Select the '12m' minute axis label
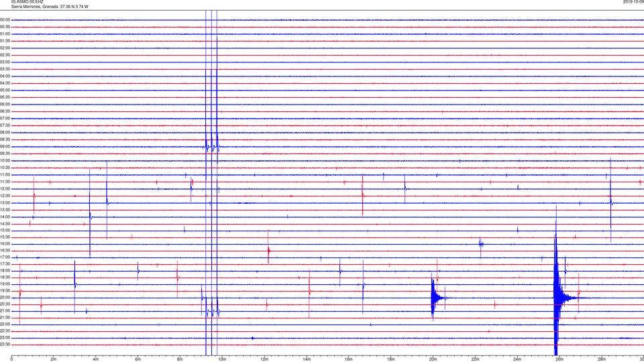Screen dimensions: 644x362 (264, 359)
